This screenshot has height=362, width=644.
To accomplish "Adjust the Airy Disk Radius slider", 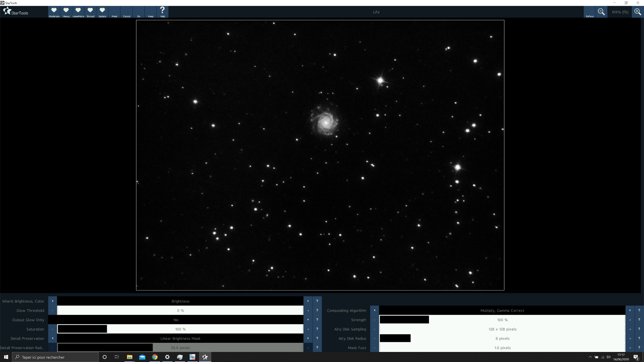I will [x=502, y=338].
